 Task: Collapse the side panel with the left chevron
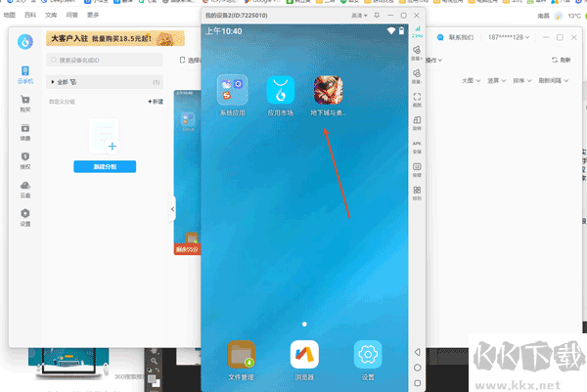(172, 209)
